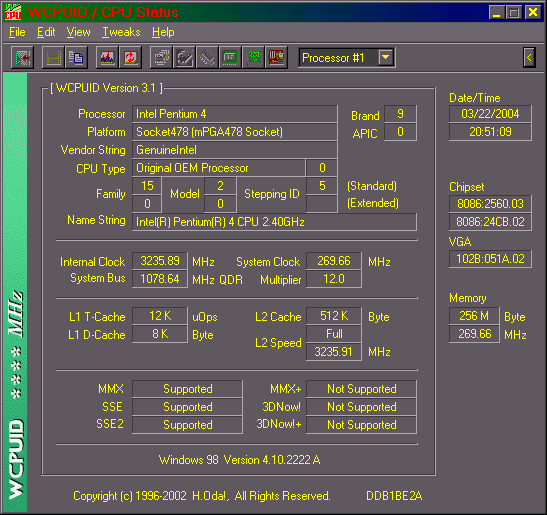Click the green circuit card toolbar icon
Viewport: 547px width, 515px height.
[253, 58]
